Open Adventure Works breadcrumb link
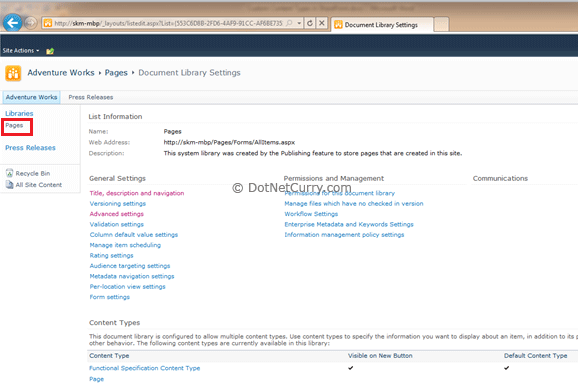This screenshot has width=583, height=386. coord(61,73)
